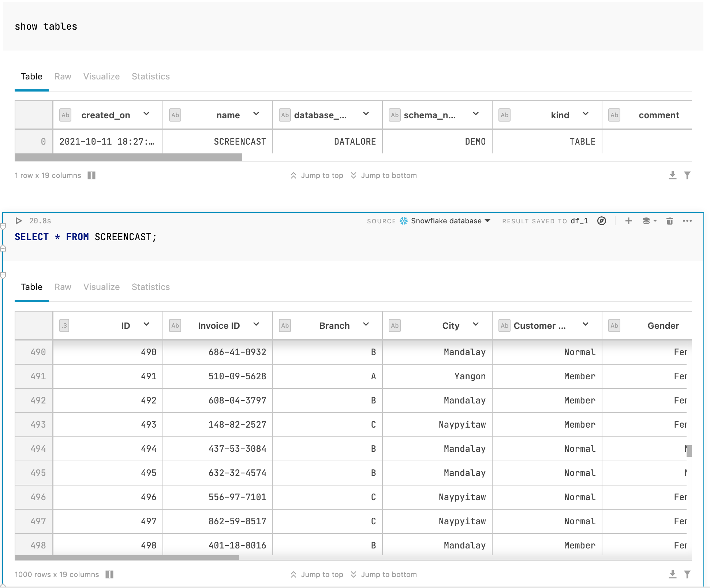The width and height of the screenshot is (710, 588).
Task: Open column settings beside 1 row x 19 columns
Action: (91, 175)
